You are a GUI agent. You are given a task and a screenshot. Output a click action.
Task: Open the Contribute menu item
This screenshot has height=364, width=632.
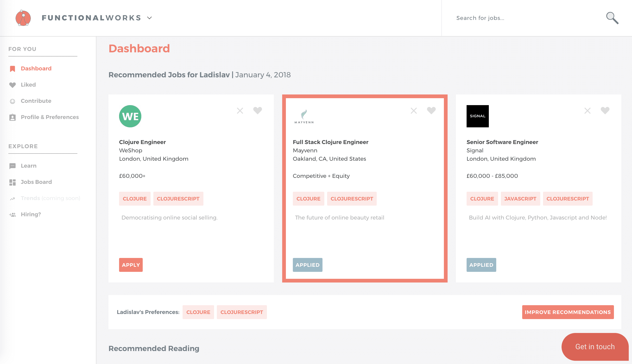click(36, 101)
